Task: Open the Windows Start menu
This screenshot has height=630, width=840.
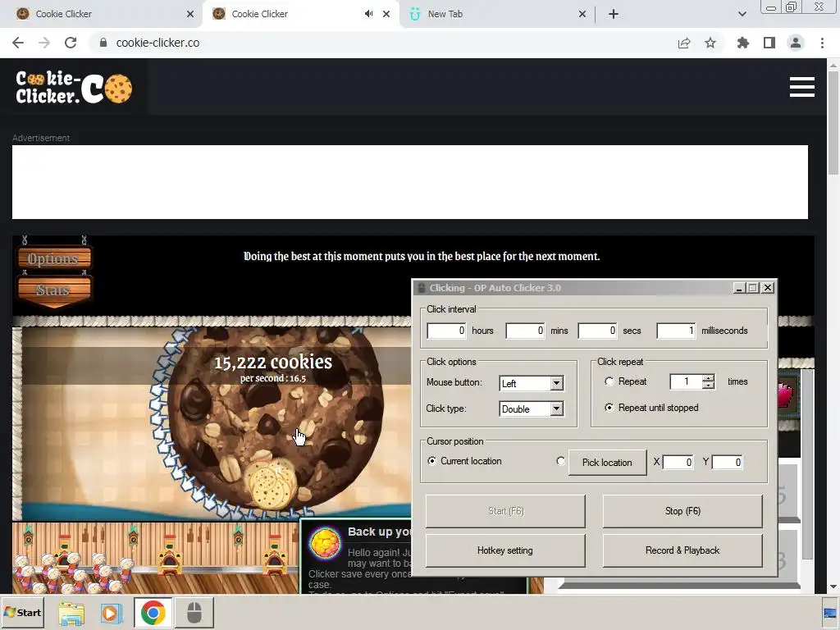Action: [x=22, y=612]
